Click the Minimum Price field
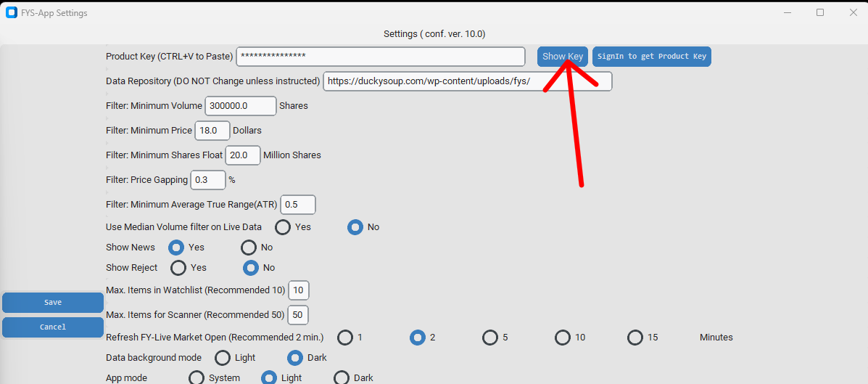This screenshot has width=868, height=384. tap(212, 131)
